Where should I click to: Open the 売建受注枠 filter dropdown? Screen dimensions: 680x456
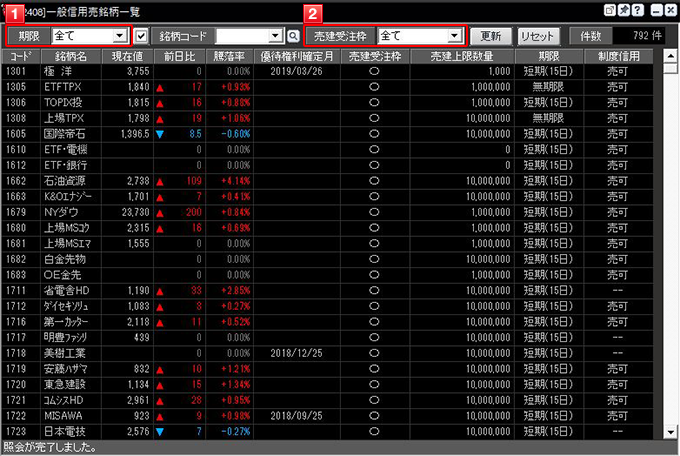454,36
